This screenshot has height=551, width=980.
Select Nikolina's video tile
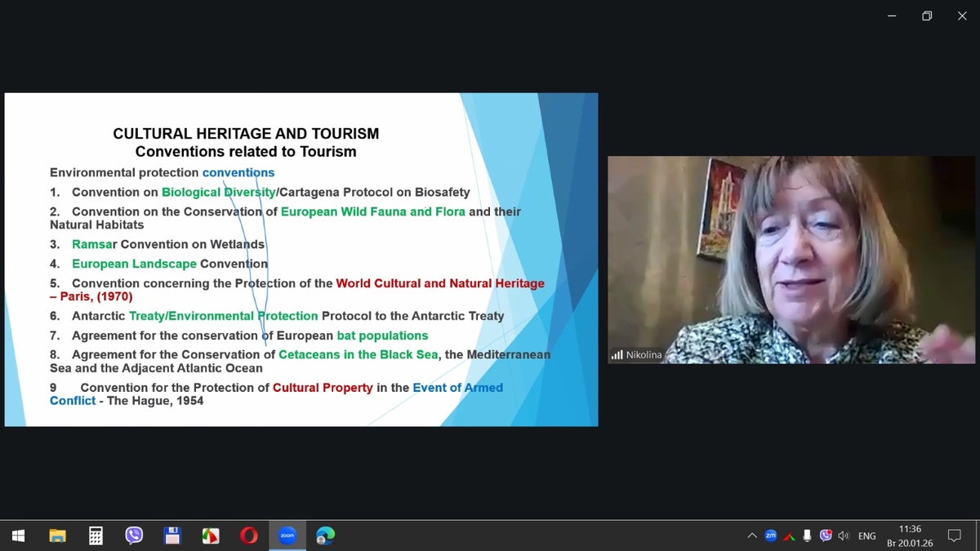[x=791, y=260]
